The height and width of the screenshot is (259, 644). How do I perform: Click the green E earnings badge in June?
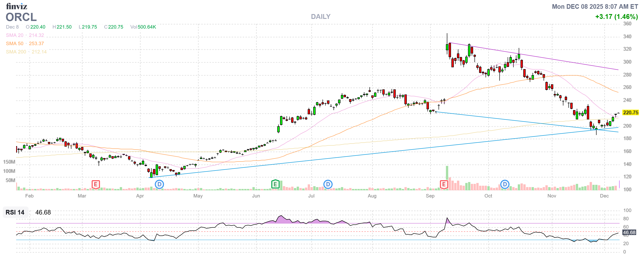coord(275,184)
